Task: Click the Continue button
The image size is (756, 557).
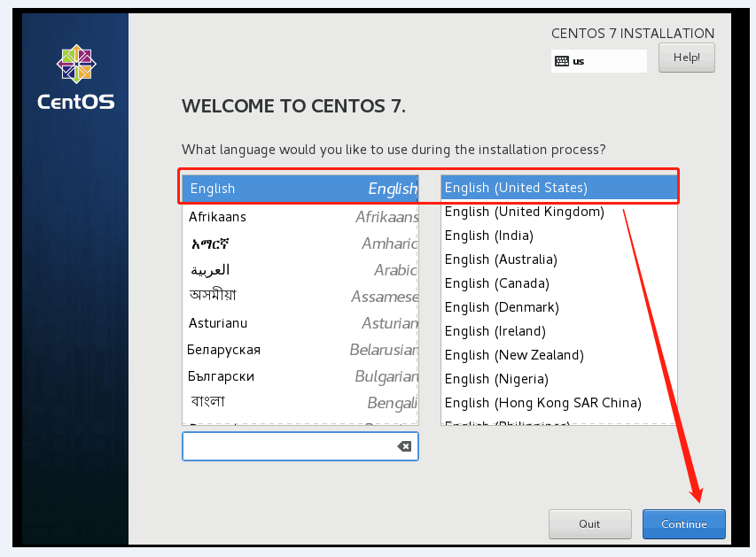Action: [683, 523]
